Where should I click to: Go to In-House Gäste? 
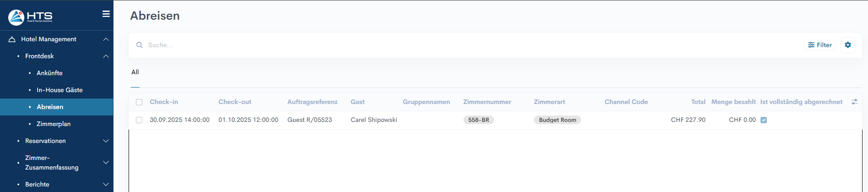point(59,90)
